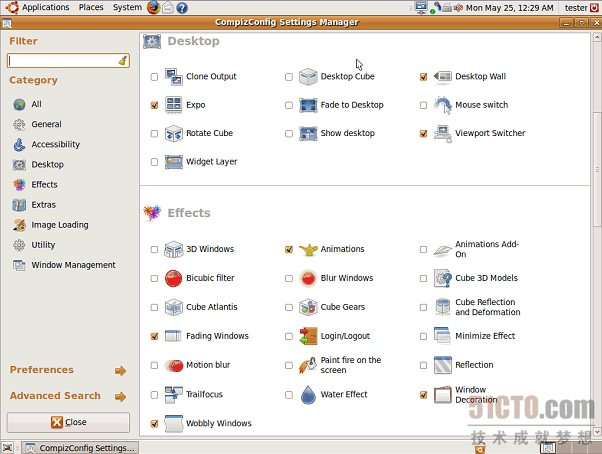Open the Clone Output plugin icon
Image resolution: width=602 pixels, height=454 pixels.
pos(174,77)
